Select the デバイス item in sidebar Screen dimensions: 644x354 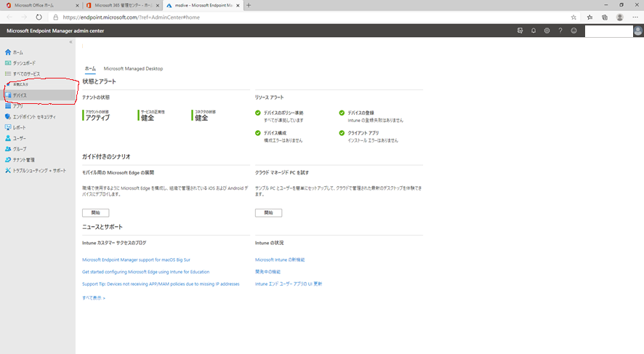pyautogui.click(x=38, y=95)
